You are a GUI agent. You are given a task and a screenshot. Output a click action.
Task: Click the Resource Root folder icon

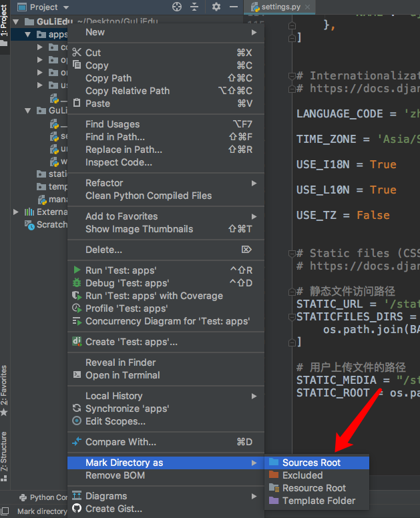274,487
